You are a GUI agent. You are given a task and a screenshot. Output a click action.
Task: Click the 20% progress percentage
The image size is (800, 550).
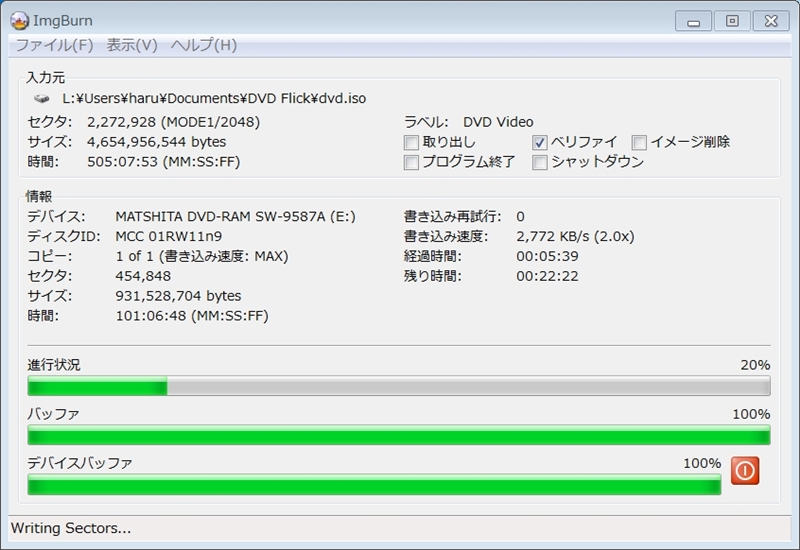coord(756,365)
